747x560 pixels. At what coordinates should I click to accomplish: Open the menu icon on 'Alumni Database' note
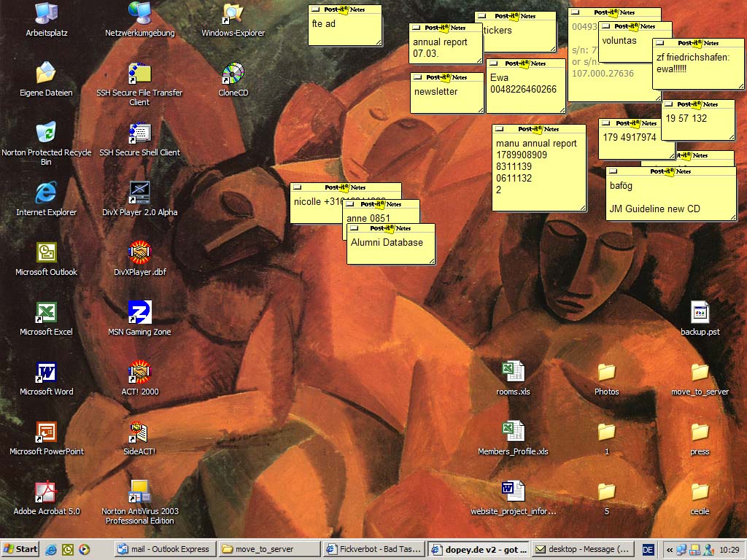pyautogui.click(x=354, y=228)
